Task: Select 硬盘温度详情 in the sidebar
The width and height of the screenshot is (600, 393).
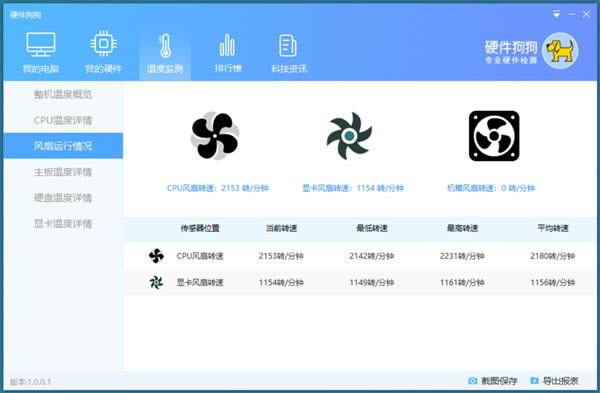Action: [x=63, y=198]
